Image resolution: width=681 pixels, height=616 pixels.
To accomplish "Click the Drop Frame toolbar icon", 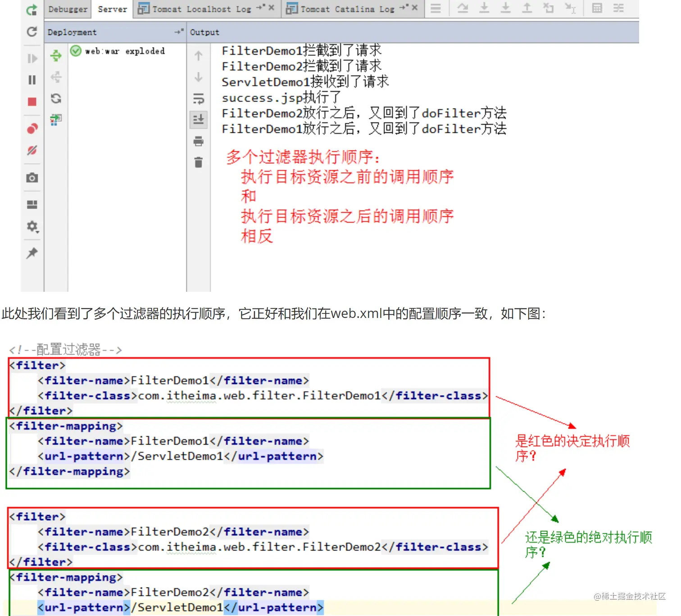I will [x=548, y=8].
